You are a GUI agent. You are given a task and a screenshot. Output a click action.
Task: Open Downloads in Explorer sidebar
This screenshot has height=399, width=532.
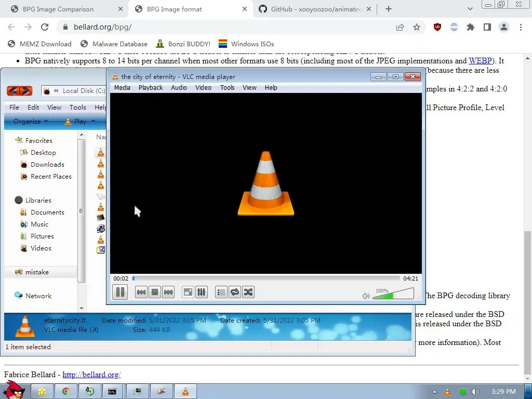click(42, 165)
